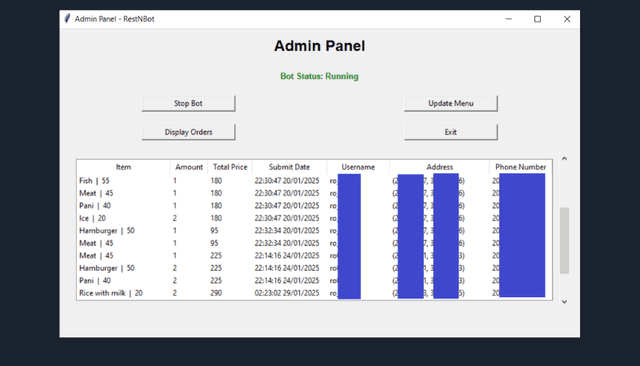Click the scrollbar up arrow
Image resolution: width=640 pixels, height=366 pixels.
564,158
